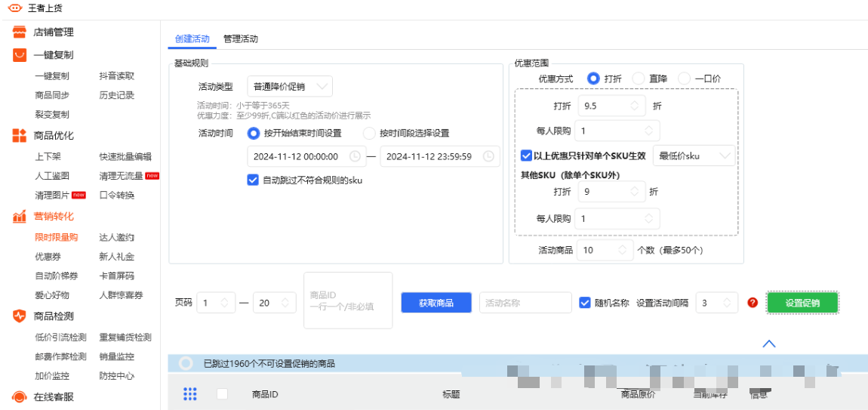Toggle the 随机名称 checkbox
Viewport: 868px width, 410px height.
tap(584, 303)
